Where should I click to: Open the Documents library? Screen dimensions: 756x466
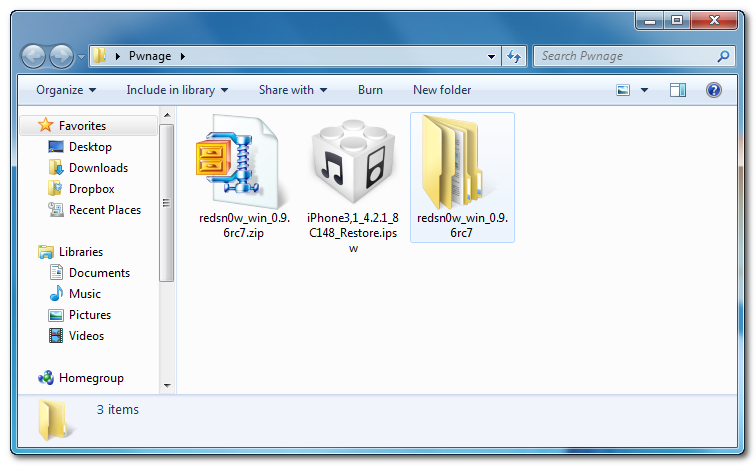click(x=99, y=273)
